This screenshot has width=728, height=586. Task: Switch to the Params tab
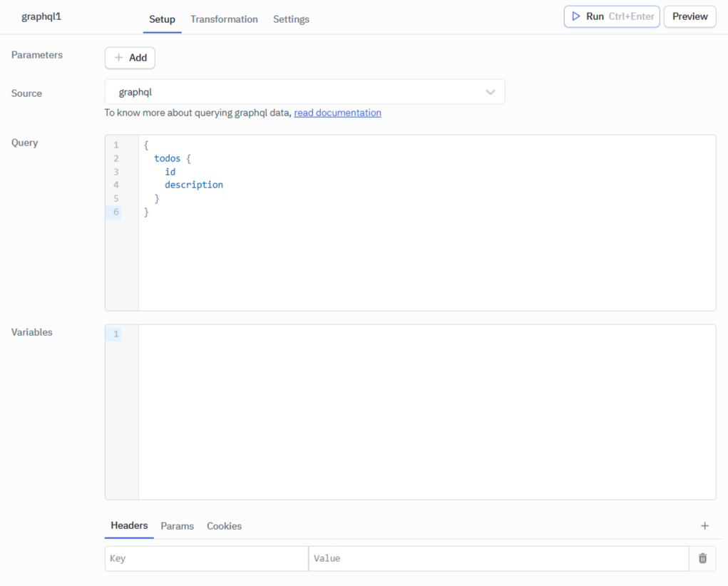click(177, 525)
